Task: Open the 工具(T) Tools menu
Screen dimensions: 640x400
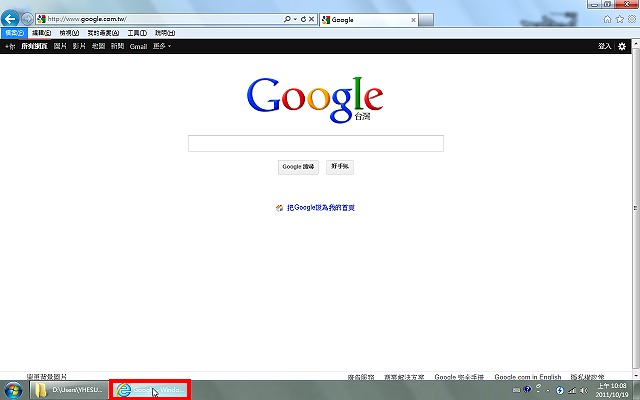Action: (x=137, y=33)
